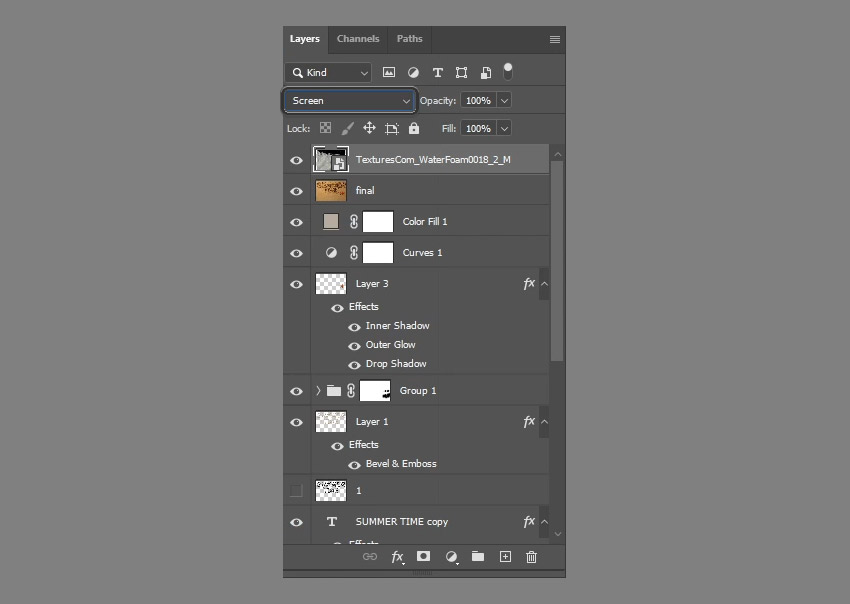
Task: Create a new fill or adjustment layer
Action: click(x=450, y=557)
